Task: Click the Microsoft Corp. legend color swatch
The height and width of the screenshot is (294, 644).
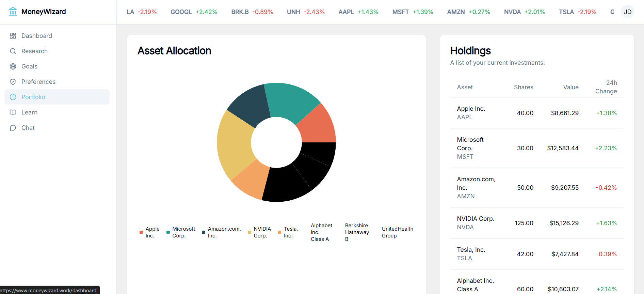Action: (x=168, y=232)
